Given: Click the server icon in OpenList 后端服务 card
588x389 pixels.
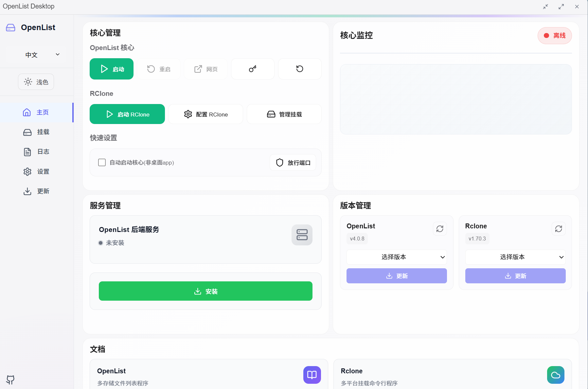Looking at the screenshot, I should point(302,235).
